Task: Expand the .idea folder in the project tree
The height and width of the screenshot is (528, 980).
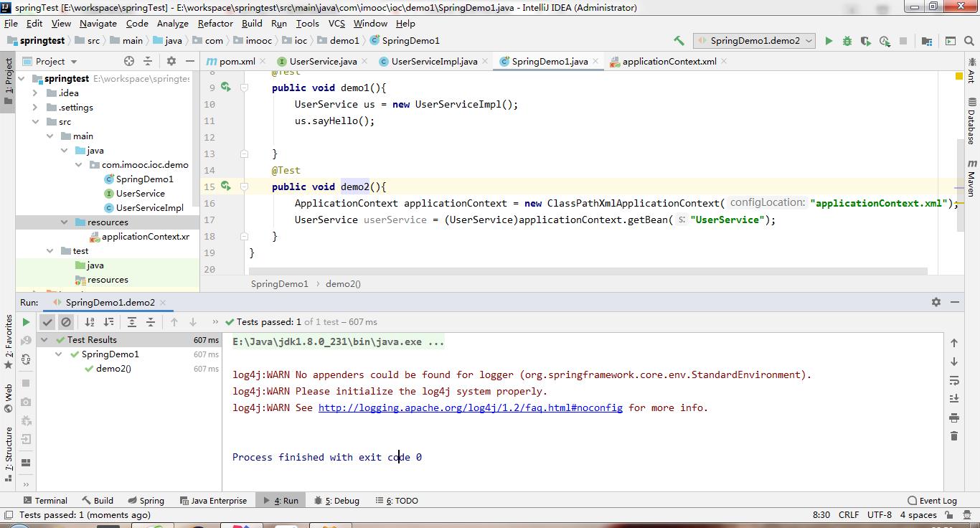Action: [35, 93]
